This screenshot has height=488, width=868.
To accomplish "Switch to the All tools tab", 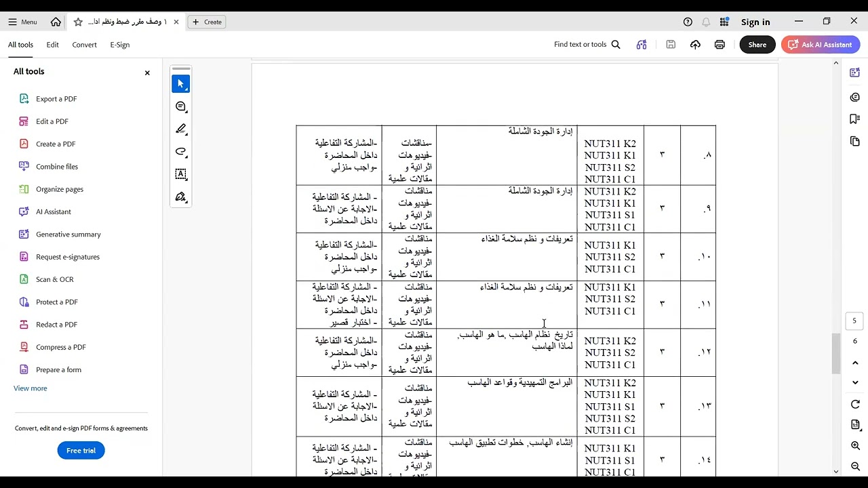I will (x=20, y=45).
